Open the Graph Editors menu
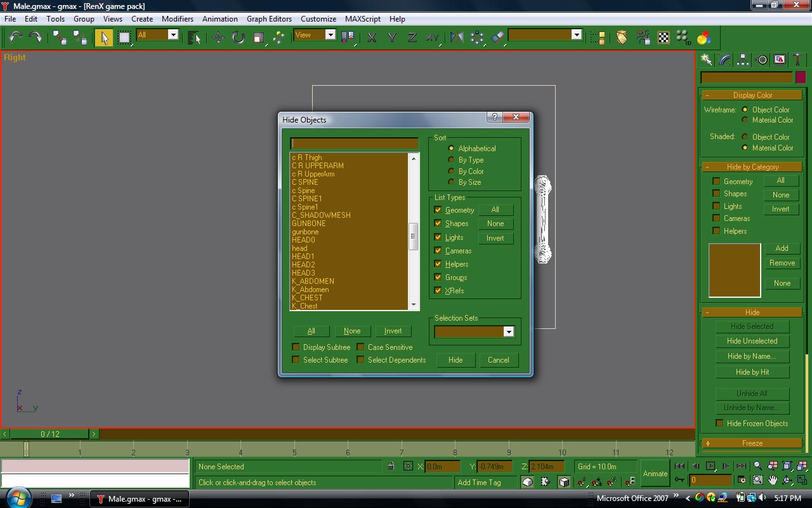This screenshot has height=508, width=812. [x=270, y=19]
